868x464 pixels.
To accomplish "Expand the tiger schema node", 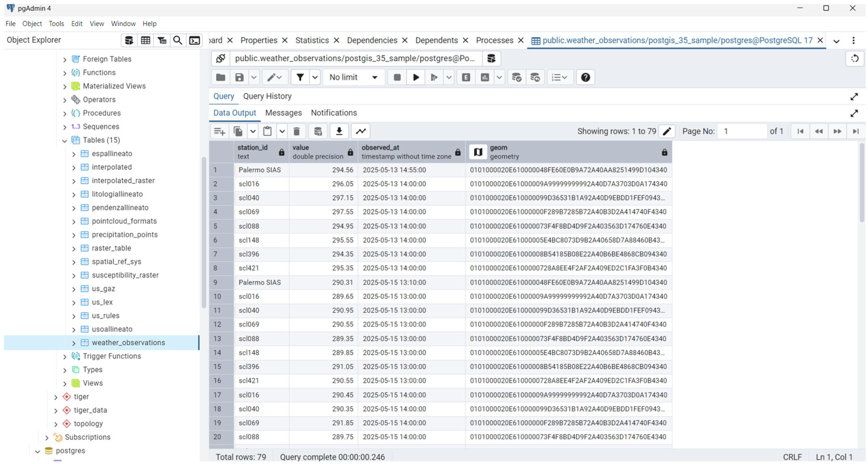I will click(56, 397).
